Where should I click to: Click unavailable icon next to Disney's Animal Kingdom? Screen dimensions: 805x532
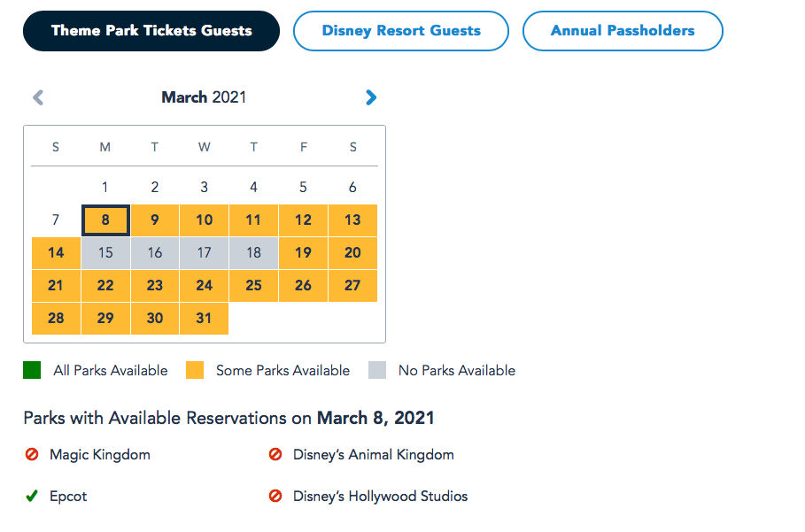click(x=275, y=454)
